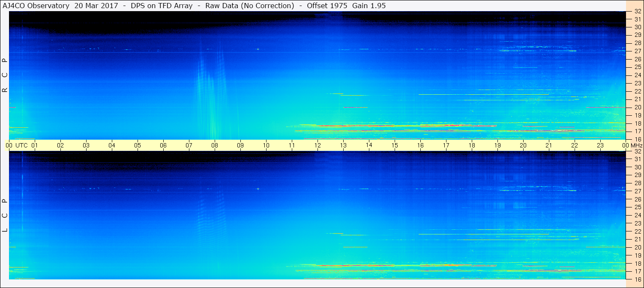Select the 01 hour marker on time axis

[x=35, y=145]
